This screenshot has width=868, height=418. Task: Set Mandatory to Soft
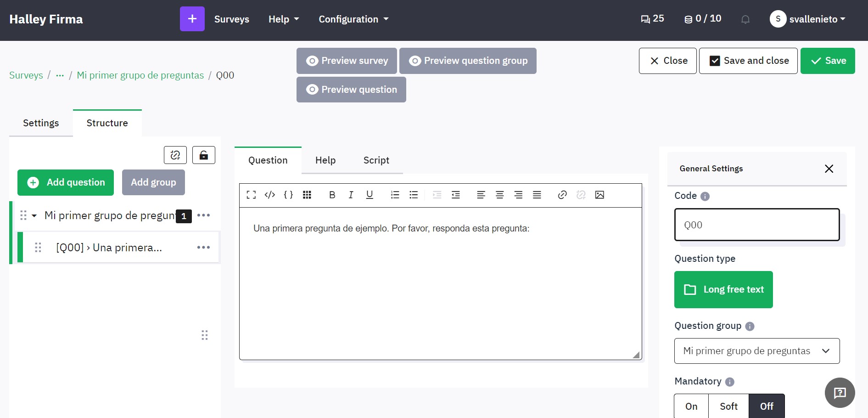728,406
